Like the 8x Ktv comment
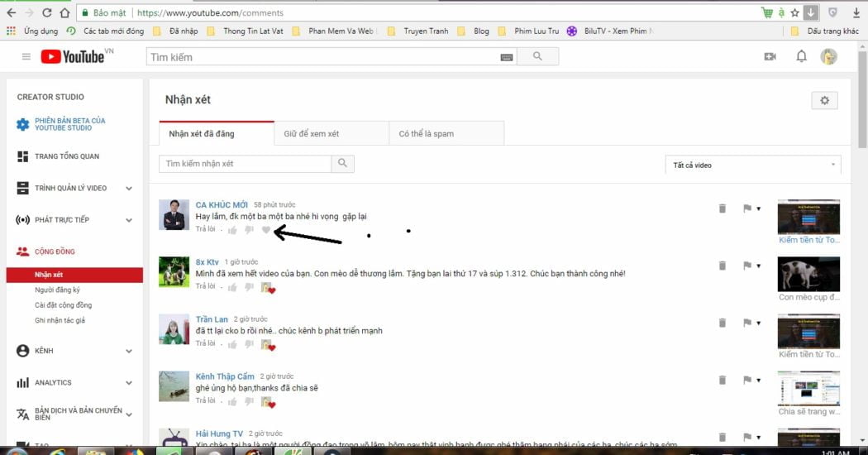The image size is (868, 455). (232, 287)
